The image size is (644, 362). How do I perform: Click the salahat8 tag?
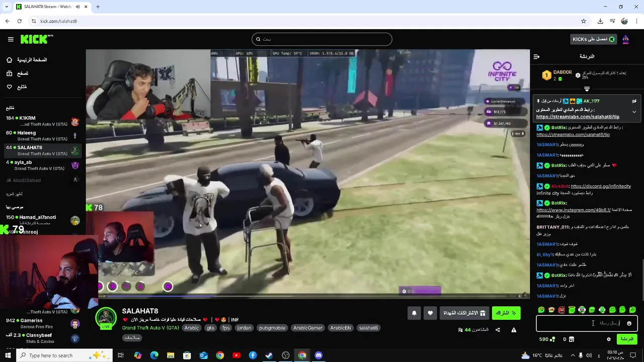[x=368, y=328]
